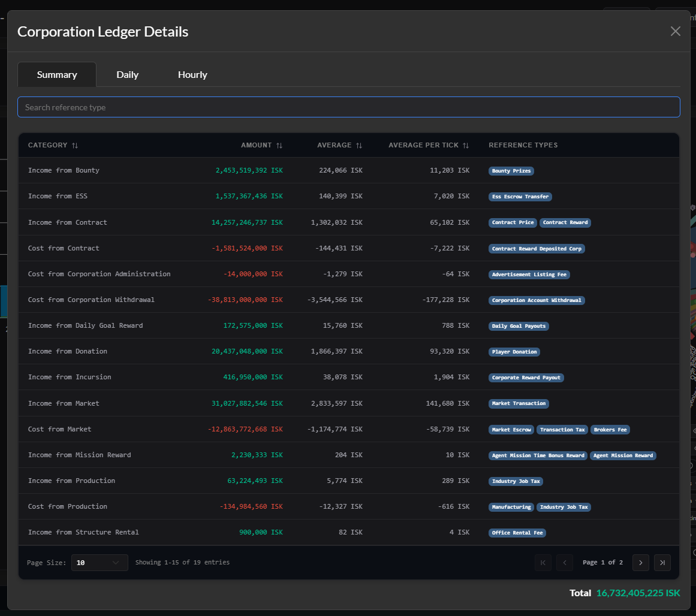Sort by Average column arrows icon
This screenshot has width=696, height=616.
tap(359, 146)
